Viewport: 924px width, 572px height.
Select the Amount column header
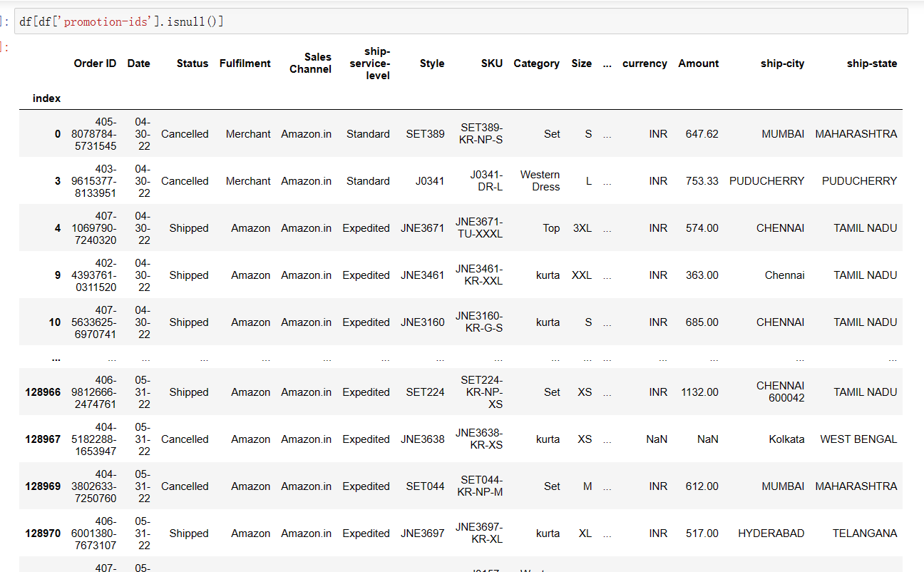click(x=698, y=63)
